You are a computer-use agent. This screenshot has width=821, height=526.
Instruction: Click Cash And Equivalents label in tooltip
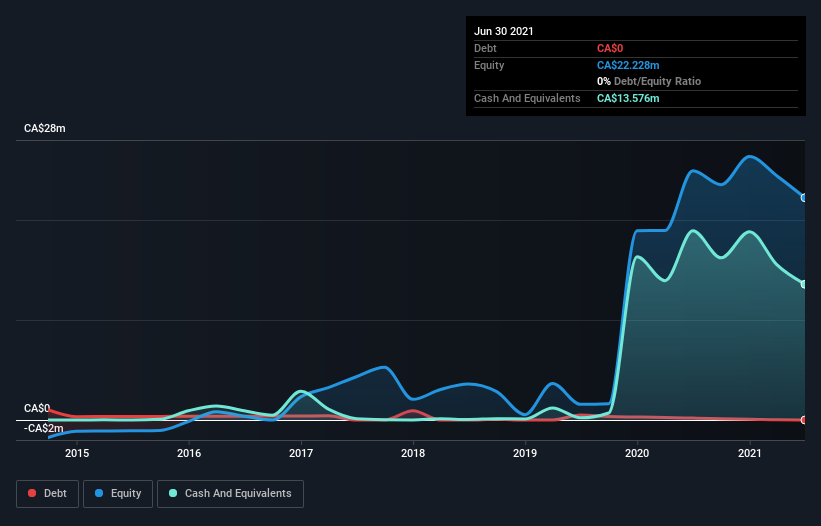tap(527, 98)
